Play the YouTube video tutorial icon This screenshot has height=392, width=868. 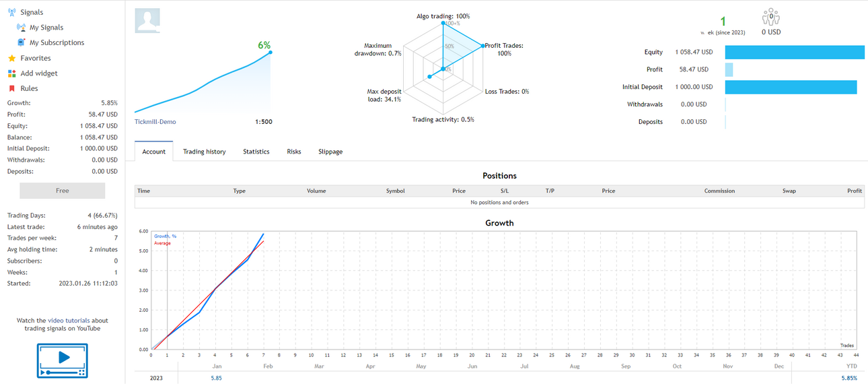pos(63,360)
